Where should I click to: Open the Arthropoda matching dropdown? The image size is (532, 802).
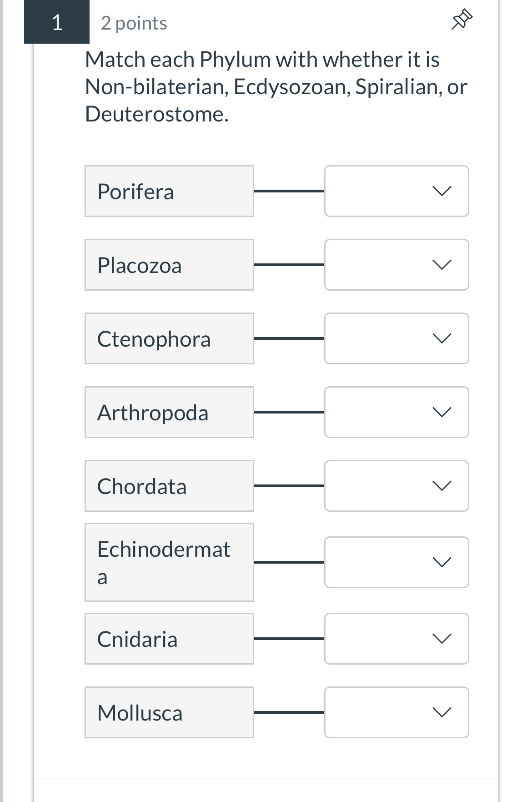(x=396, y=412)
